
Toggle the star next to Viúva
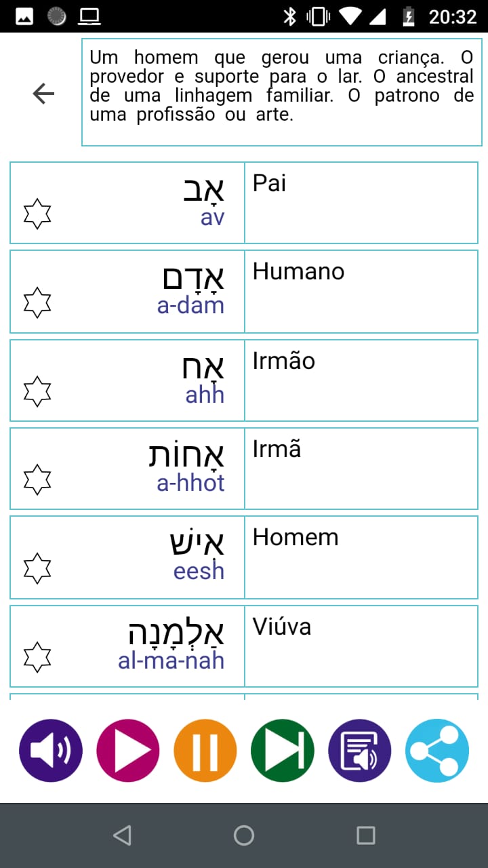(x=36, y=657)
